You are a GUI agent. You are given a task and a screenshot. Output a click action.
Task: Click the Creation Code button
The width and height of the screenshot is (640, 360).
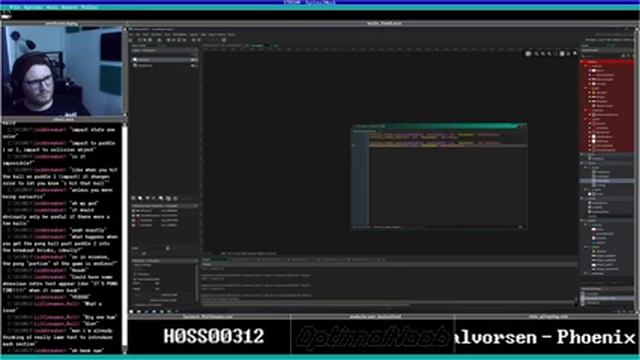(169, 295)
